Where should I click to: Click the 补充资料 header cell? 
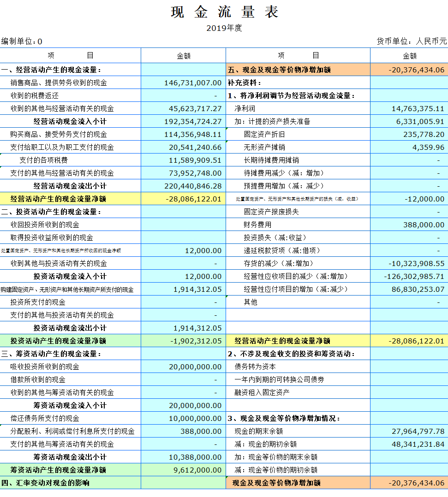click(x=242, y=83)
